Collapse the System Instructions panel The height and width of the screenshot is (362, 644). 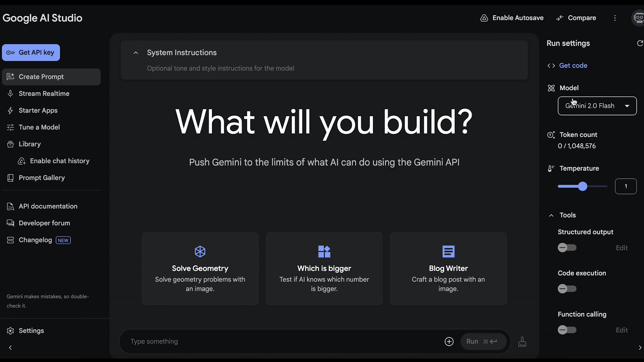coord(136,53)
